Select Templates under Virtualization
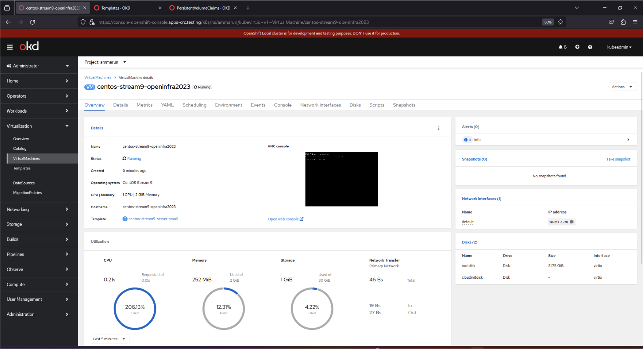This screenshot has width=644, height=355. coord(22,168)
